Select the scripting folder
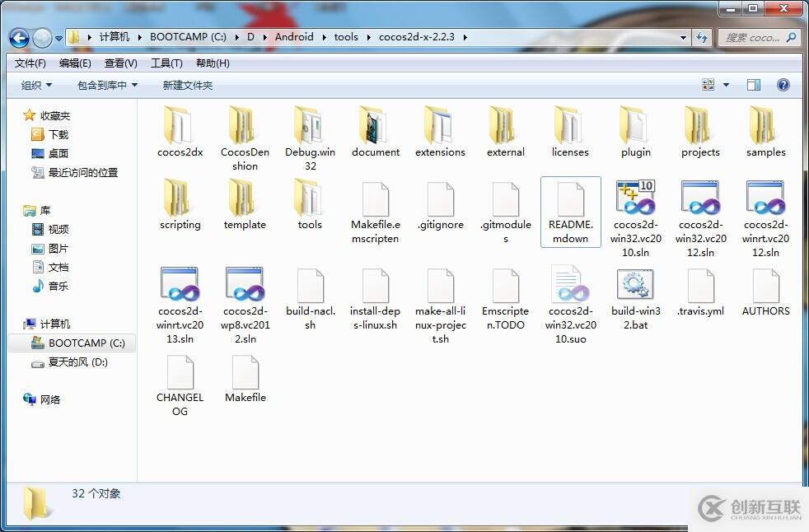Image resolution: width=809 pixels, height=532 pixels. (x=180, y=204)
